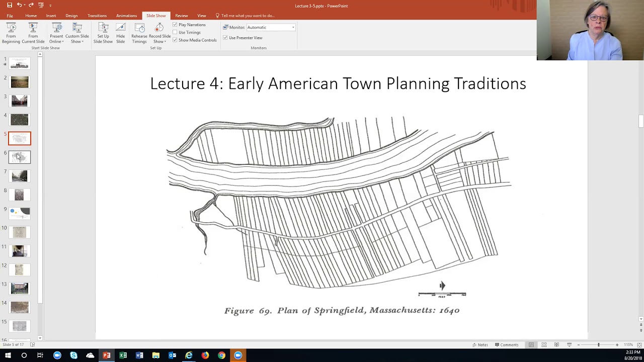Screen dimensions: 644x362
Task: Select Rehearse Timings
Action: 139,32
